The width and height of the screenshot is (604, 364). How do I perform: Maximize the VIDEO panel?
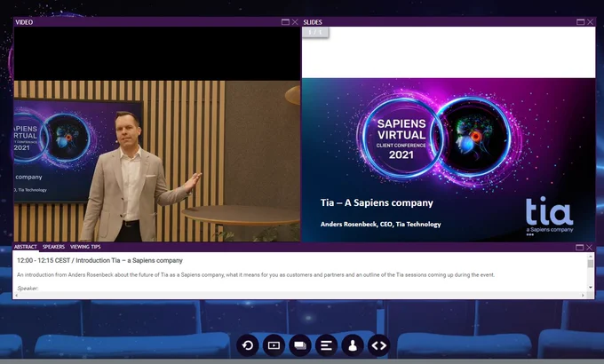[285, 22]
